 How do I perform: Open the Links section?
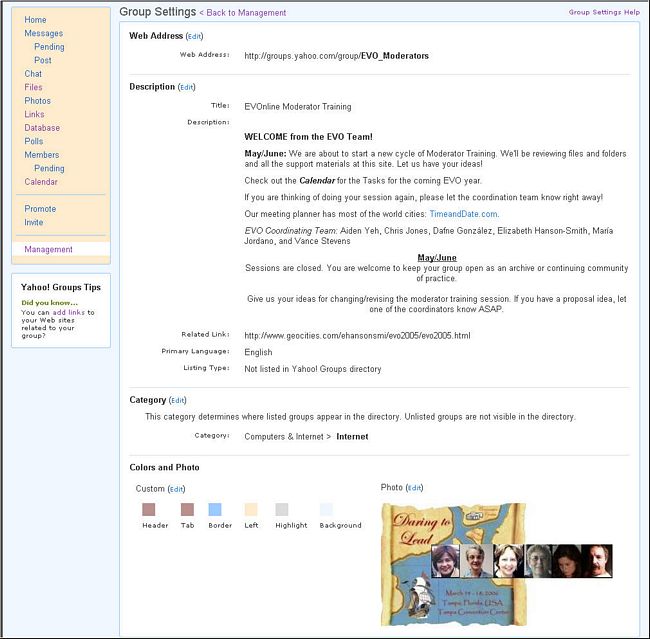click(x=34, y=114)
